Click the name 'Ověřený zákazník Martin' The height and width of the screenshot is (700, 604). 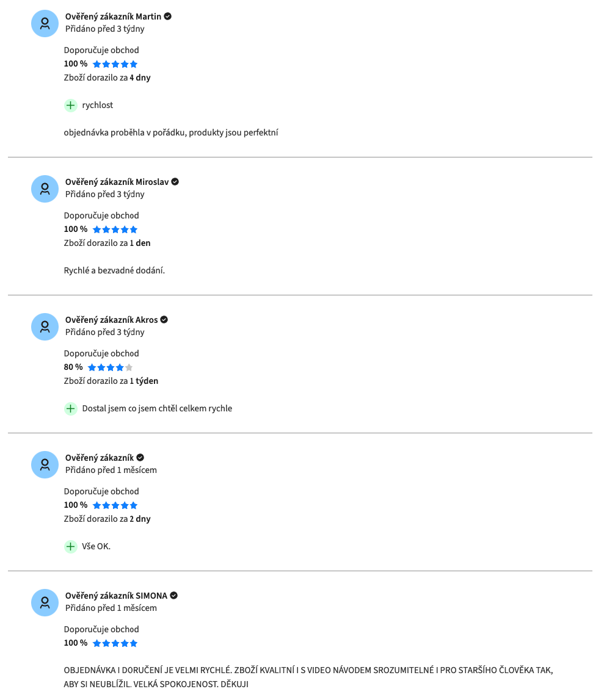(x=113, y=16)
